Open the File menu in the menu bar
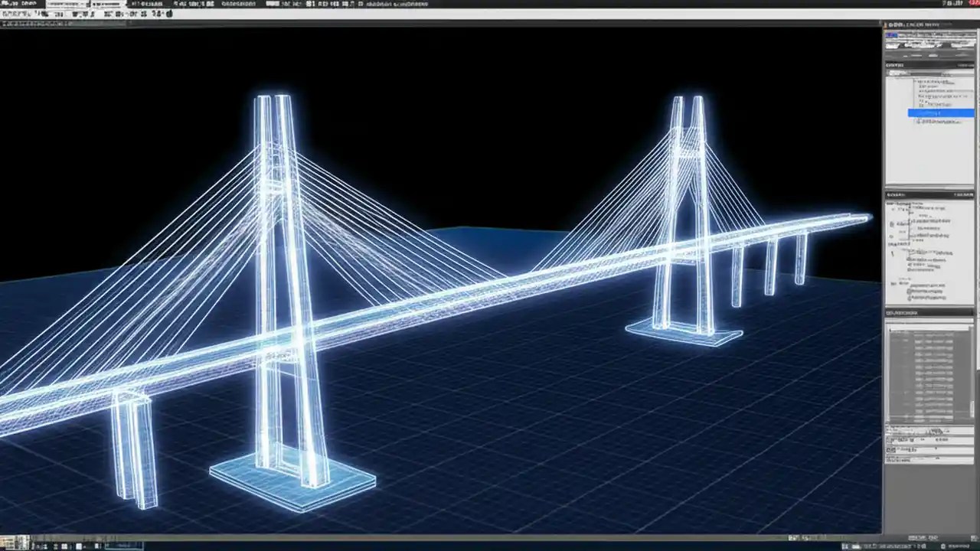This screenshot has height=551, width=980. click(x=8, y=3)
